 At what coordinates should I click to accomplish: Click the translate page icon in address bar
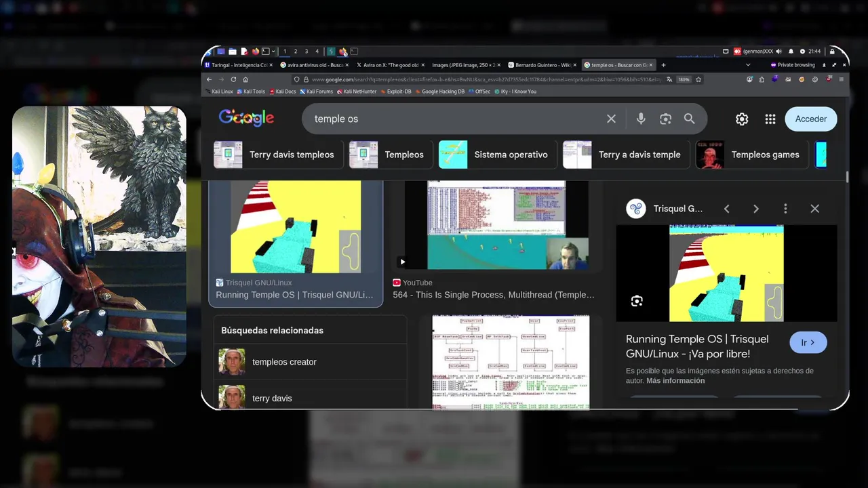coord(669,79)
